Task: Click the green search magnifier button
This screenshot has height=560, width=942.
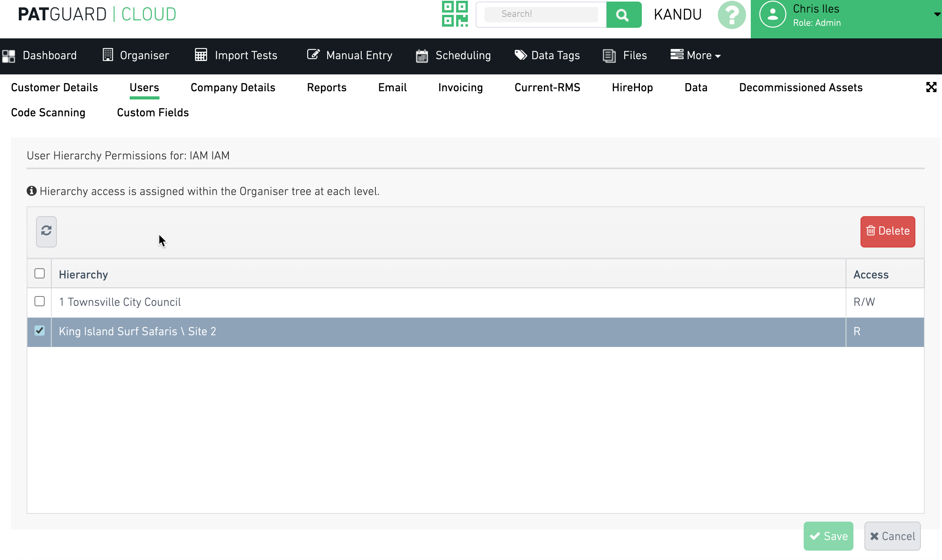Action: tap(623, 15)
